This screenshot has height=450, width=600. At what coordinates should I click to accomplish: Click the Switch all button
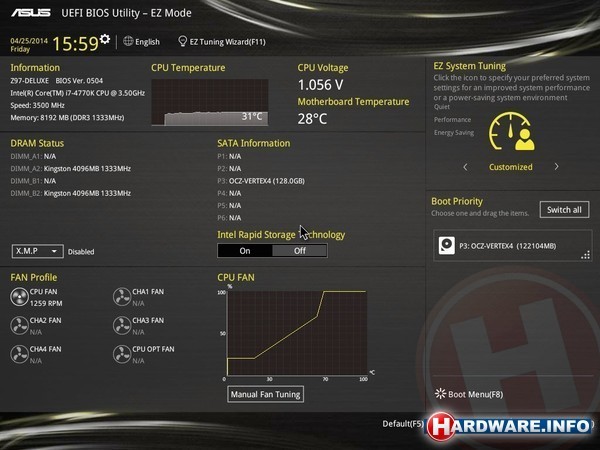pyautogui.click(x=564, y=210)
